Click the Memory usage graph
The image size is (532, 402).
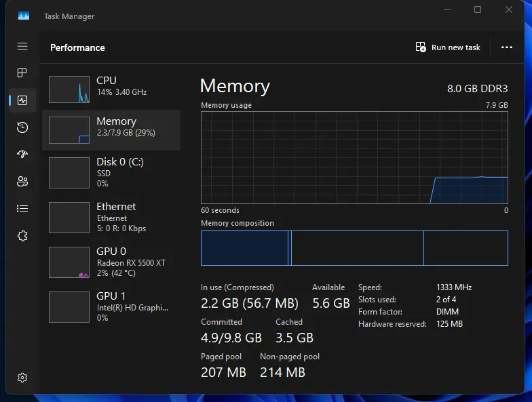(354, 157)
